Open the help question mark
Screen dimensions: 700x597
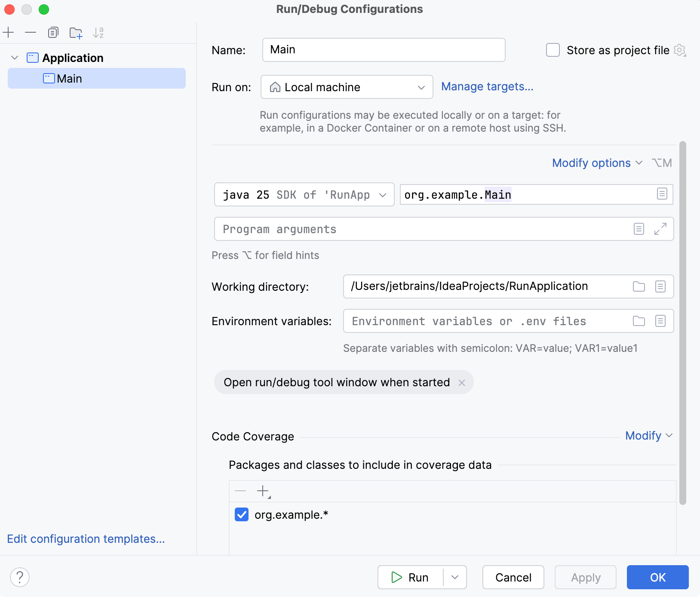(19, 577)
